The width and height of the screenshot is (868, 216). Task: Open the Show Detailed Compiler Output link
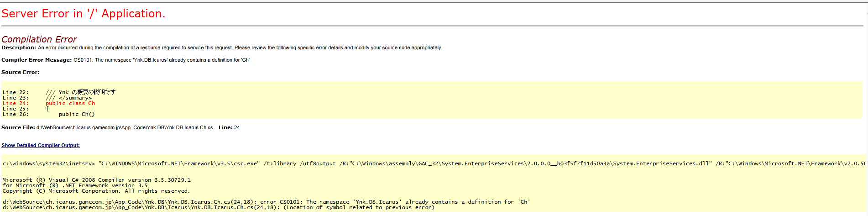click(41, 145)
